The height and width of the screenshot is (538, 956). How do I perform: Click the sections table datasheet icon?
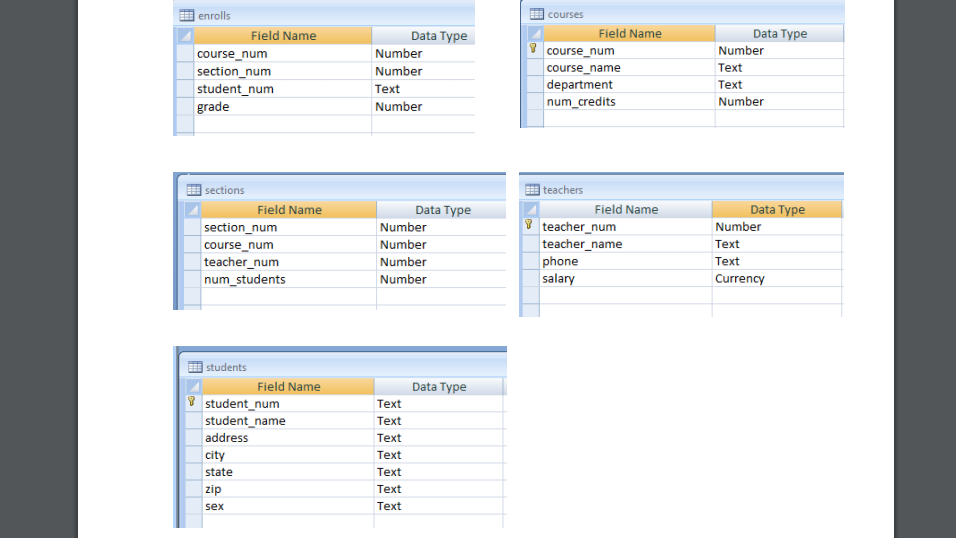point(194,190)
